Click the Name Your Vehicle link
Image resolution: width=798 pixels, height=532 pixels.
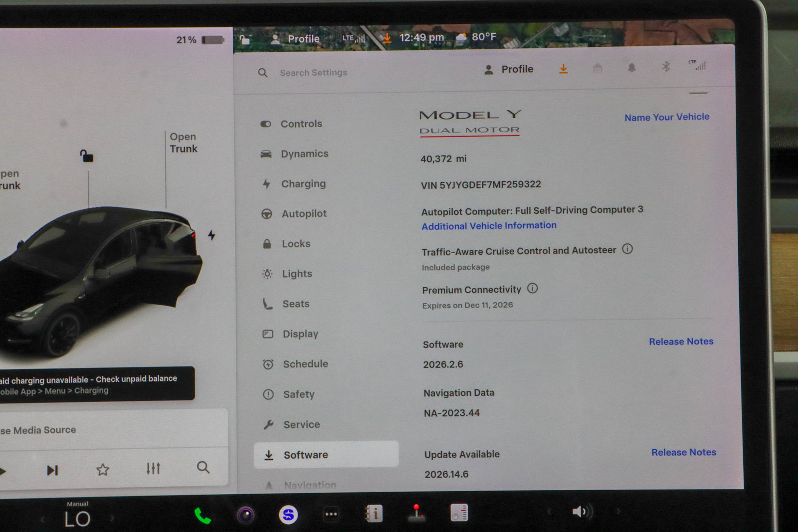click(x=667, y=117)
